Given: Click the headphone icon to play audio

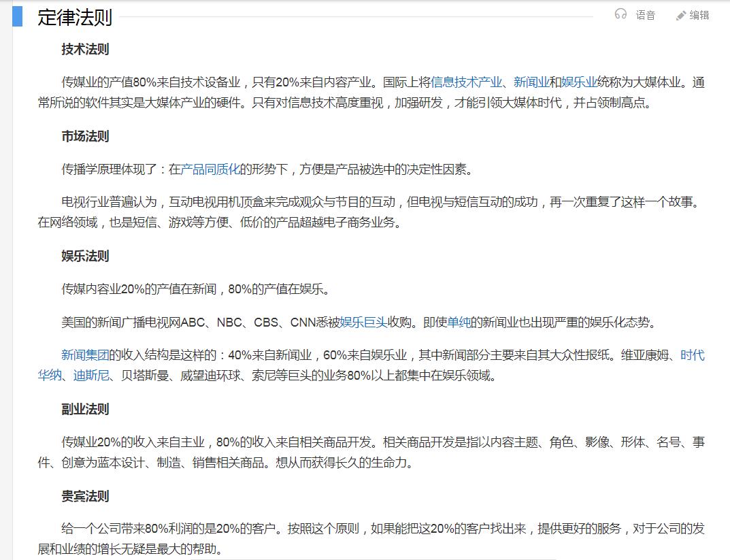Looking at the screenshot, I should point(622,14).
